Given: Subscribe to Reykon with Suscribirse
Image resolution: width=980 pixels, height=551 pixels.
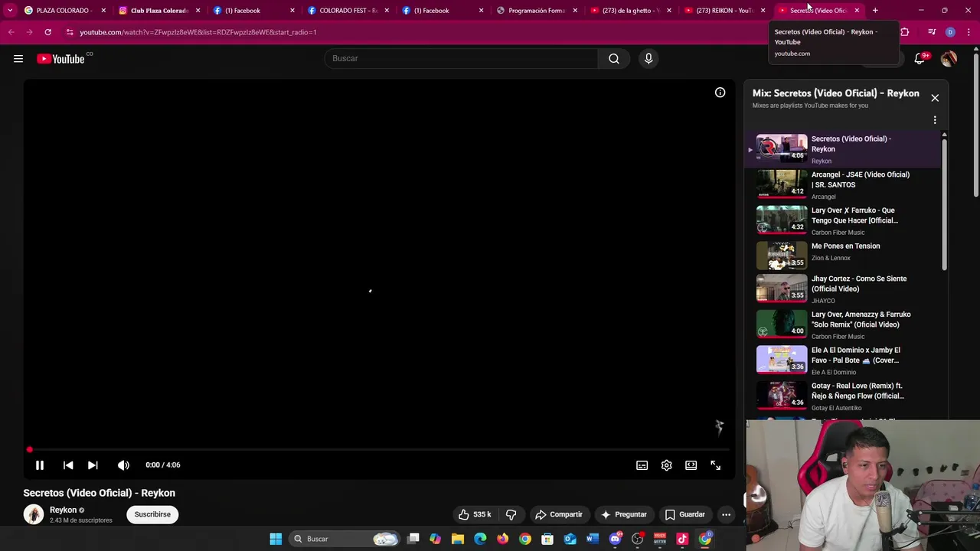Looking at the screenshot, I should (152, 514).
